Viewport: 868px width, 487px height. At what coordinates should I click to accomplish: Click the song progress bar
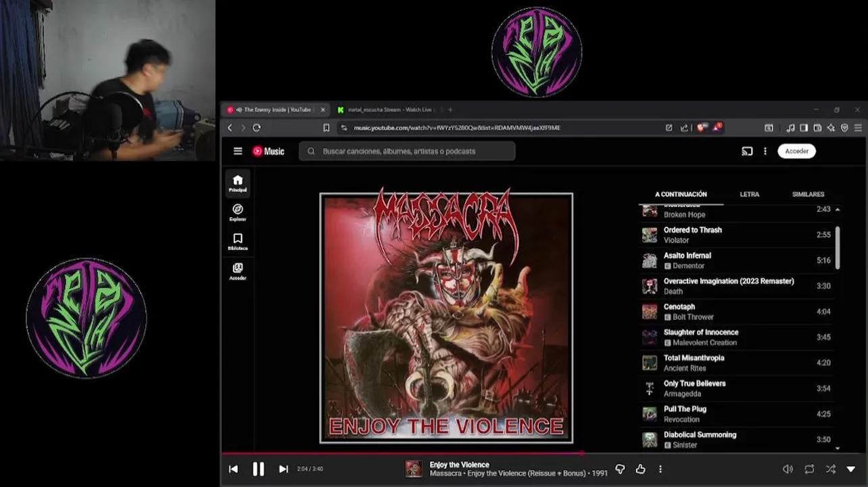click(x=543, y=453)
